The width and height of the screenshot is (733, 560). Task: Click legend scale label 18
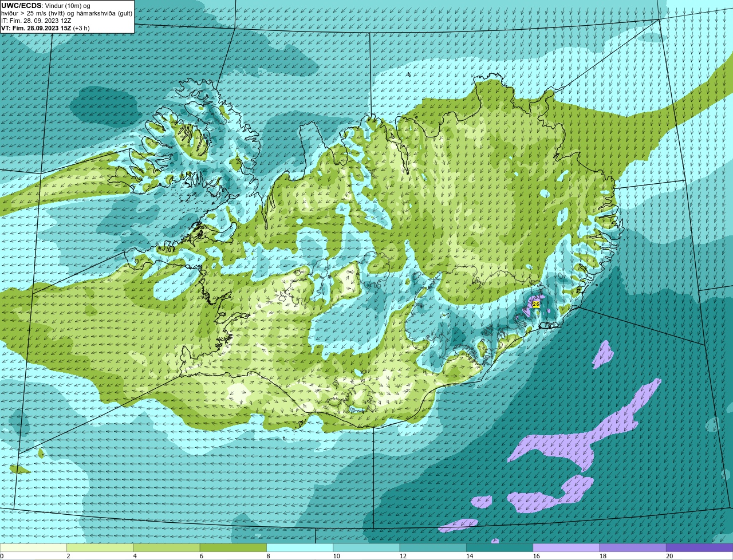(602, 556)
